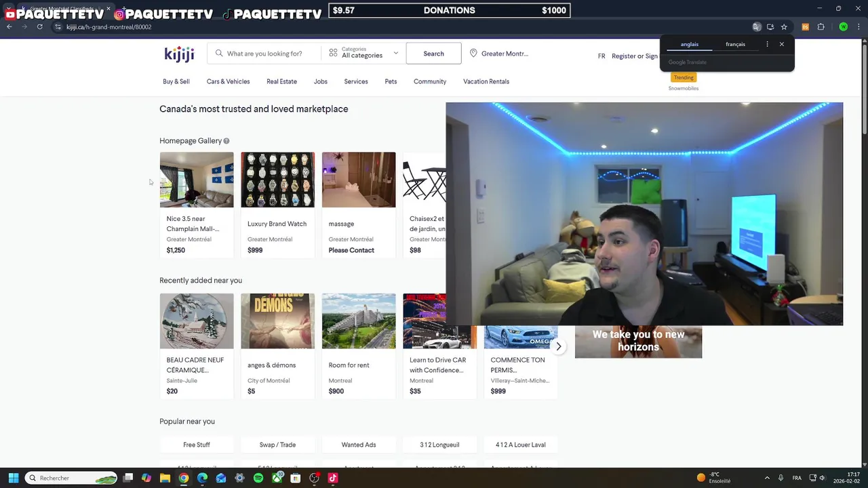Open the All categories dropdown
The width and height of the screenshot is (868, 488).
click(x=363, y=54)
